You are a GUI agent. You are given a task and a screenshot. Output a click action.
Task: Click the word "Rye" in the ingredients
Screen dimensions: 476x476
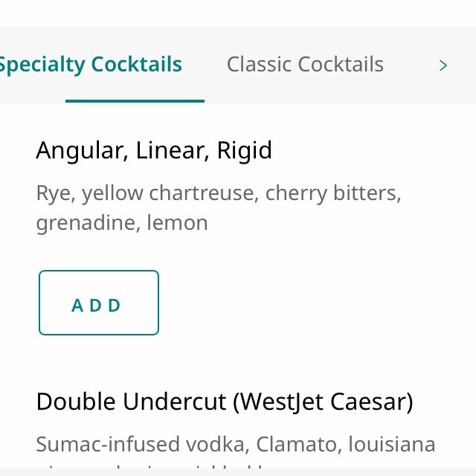click(53, 193)
